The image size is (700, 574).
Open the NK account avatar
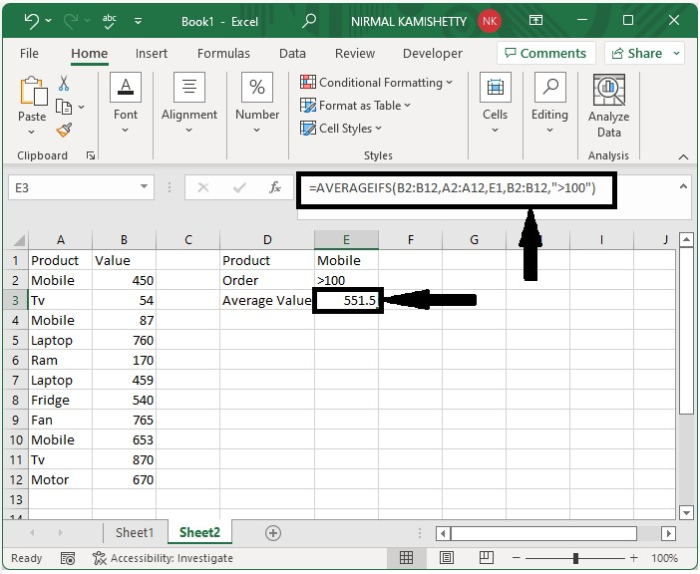click(489, 21)
